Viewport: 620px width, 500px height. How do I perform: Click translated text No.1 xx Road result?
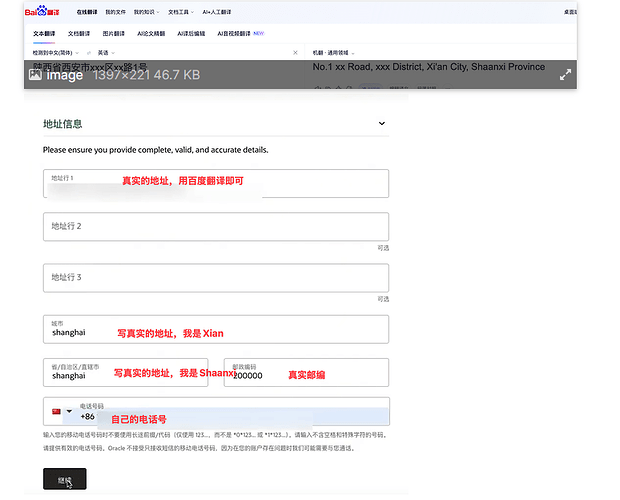coord(429,67)
